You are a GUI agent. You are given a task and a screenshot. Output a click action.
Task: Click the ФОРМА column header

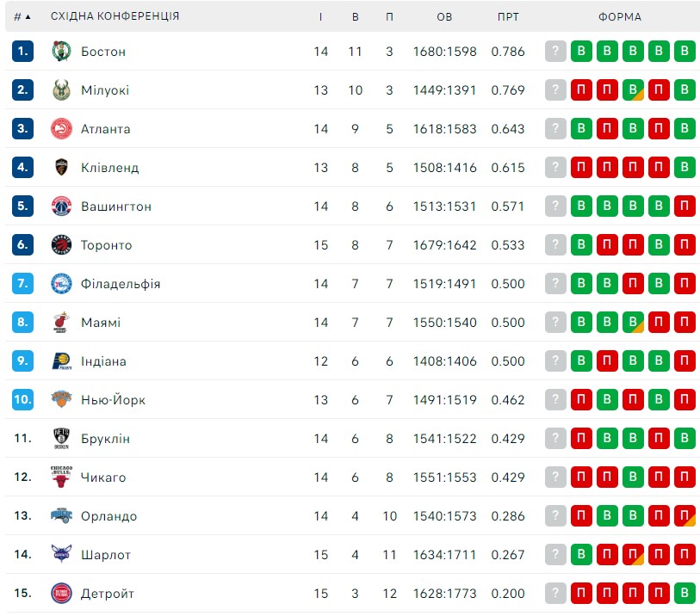(620, 17)
